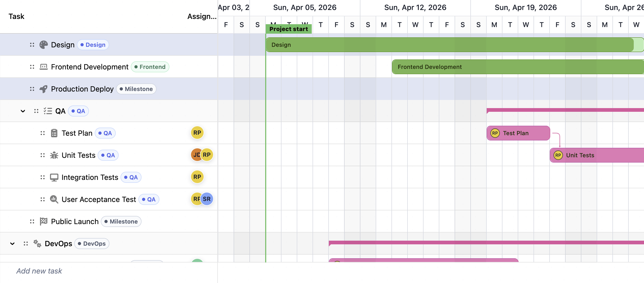Click the RP avatar in Test Plan row
This screenshot has height=283, width=644.
[197, 133]
